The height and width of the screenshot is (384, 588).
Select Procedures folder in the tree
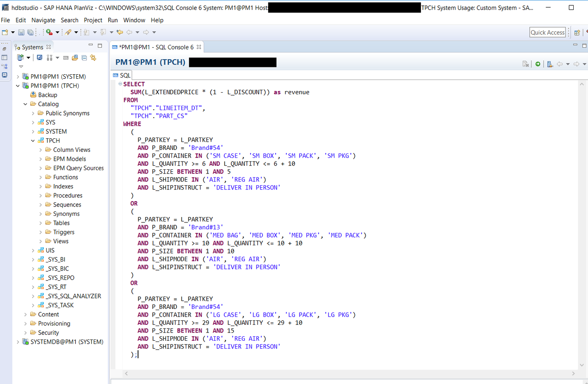[x=64, y=195]
